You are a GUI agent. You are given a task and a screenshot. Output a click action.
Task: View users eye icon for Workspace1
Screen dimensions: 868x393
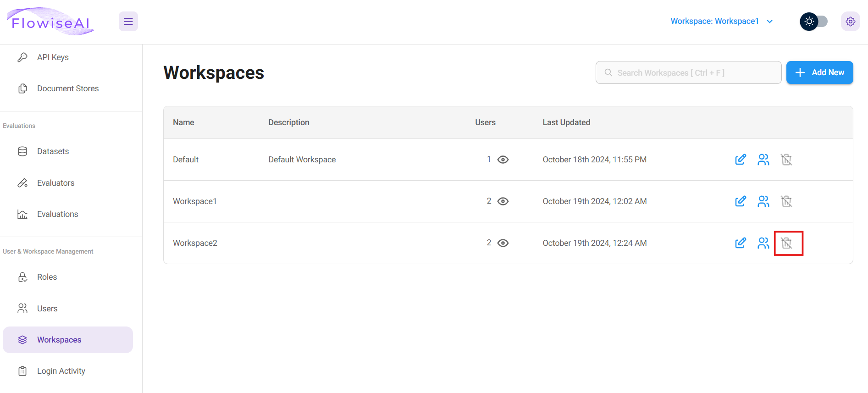click(503, 201)
